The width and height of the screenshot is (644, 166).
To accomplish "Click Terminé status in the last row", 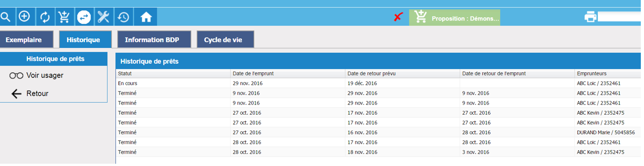I will pyautogui.click(x=127, y=152).
